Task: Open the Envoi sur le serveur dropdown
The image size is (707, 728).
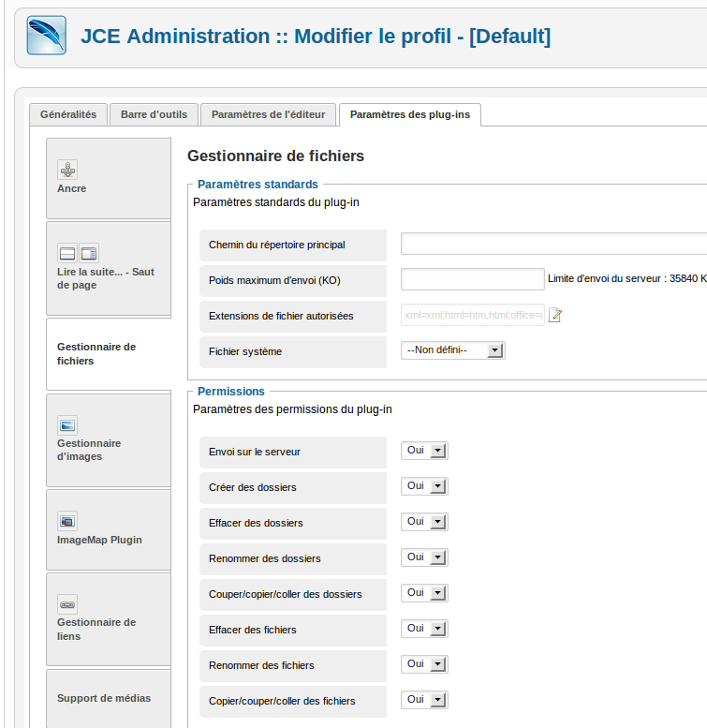Action: click(424, 451)
